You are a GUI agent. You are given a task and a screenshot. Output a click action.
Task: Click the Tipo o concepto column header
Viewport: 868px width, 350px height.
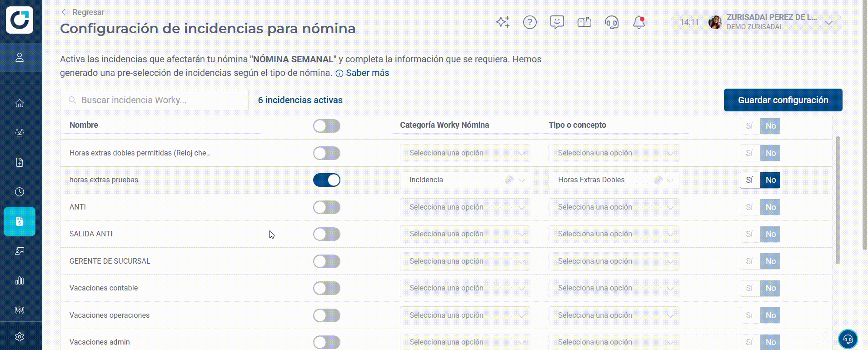coord(577,125)
